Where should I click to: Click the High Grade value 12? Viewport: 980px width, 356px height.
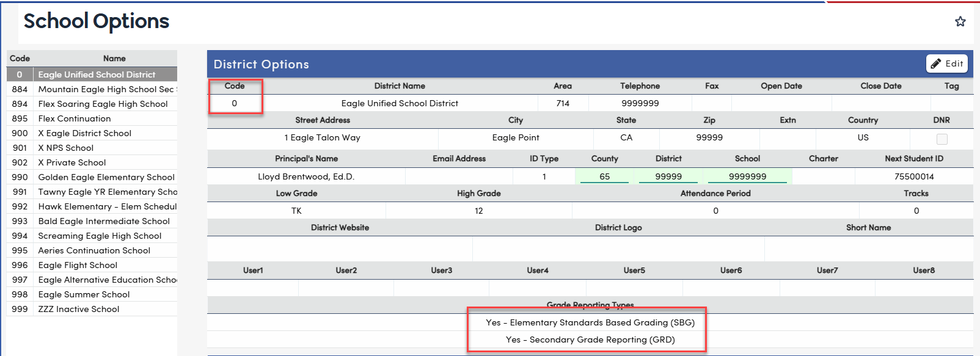479,211
